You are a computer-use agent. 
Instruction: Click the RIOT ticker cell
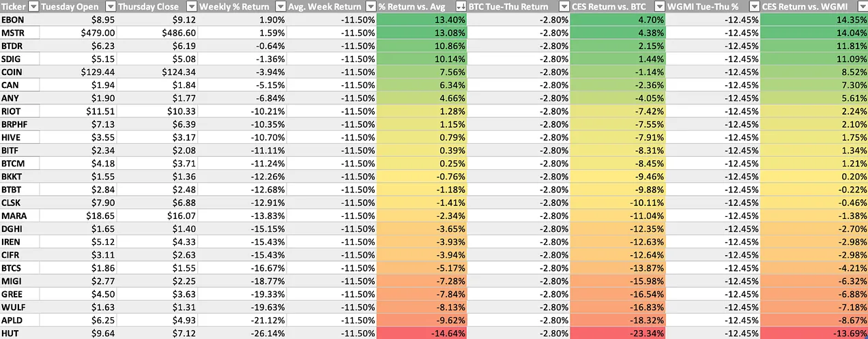(x=20, y=111)
